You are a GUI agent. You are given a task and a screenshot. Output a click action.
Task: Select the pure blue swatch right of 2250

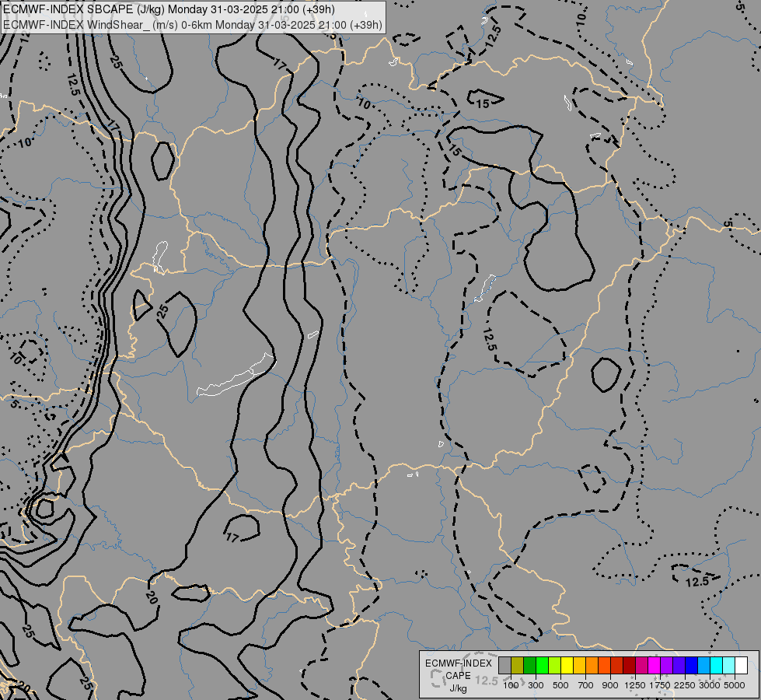692,665
